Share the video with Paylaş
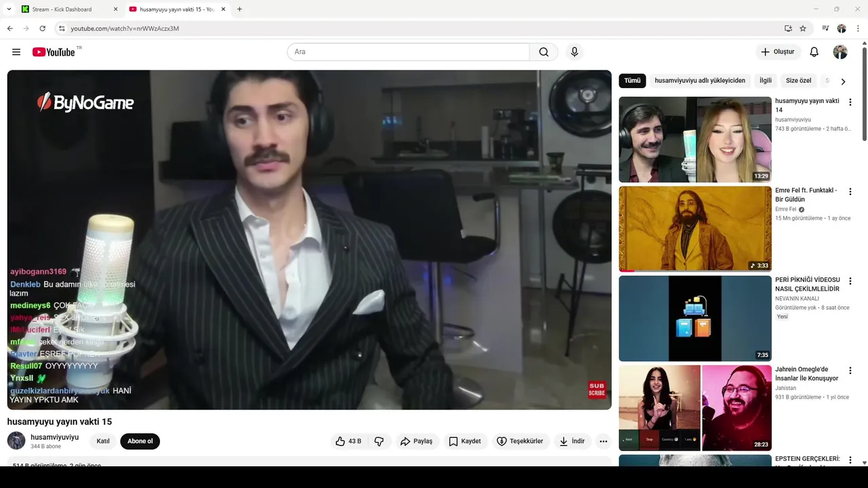Image resolution: width=868 pixels, height=488 pixels. point(416,441)
